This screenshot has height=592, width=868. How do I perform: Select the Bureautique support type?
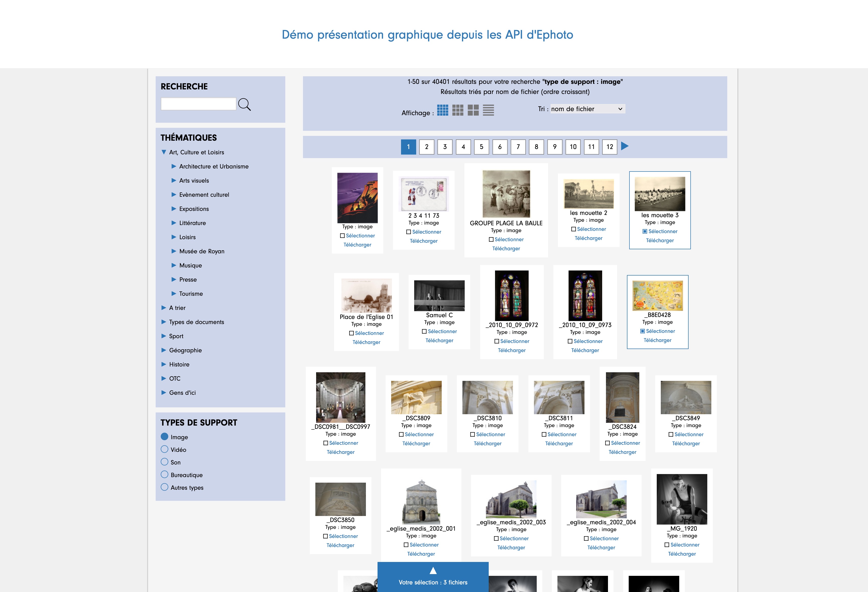coord(164,474)
